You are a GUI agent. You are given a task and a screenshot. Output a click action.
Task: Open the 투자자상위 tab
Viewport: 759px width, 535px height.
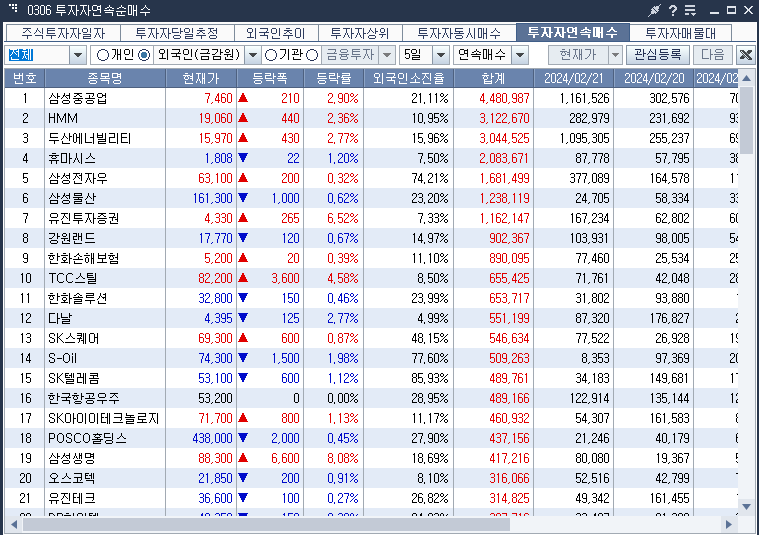point(360,33)
